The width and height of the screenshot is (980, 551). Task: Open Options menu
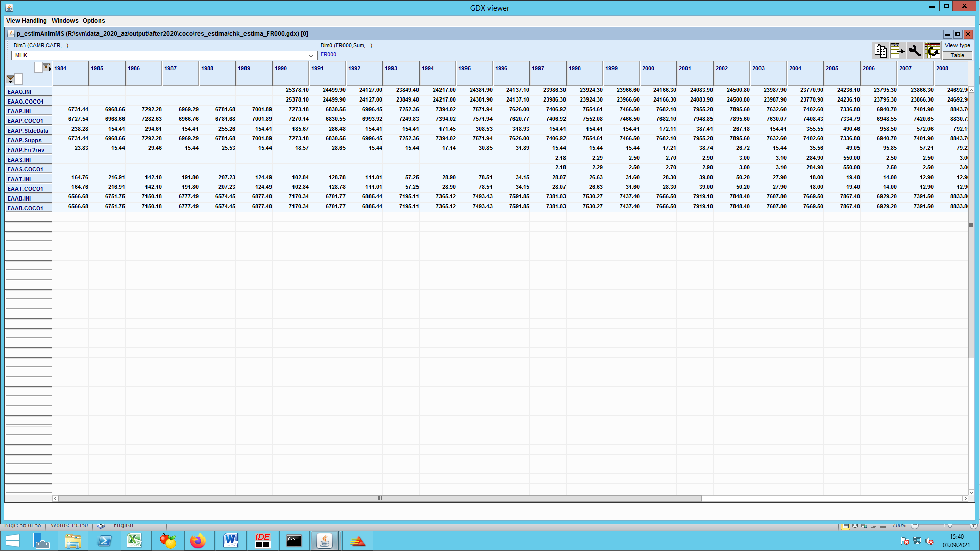point(94,21)
